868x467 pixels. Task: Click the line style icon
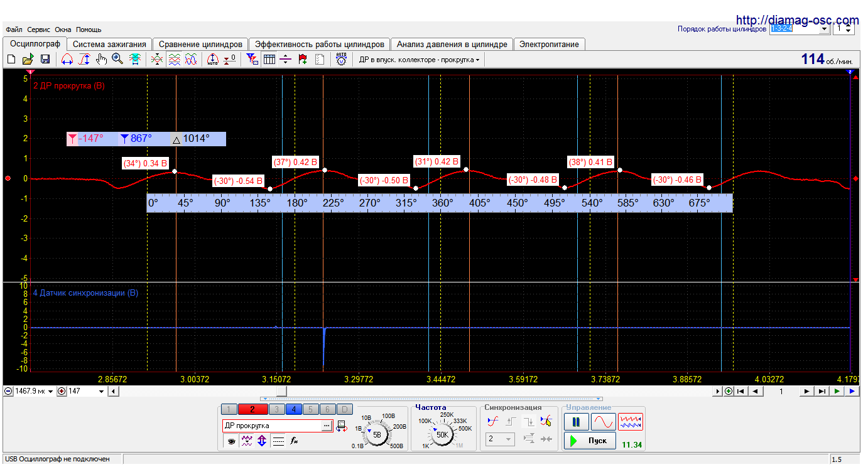click(278, 441)
